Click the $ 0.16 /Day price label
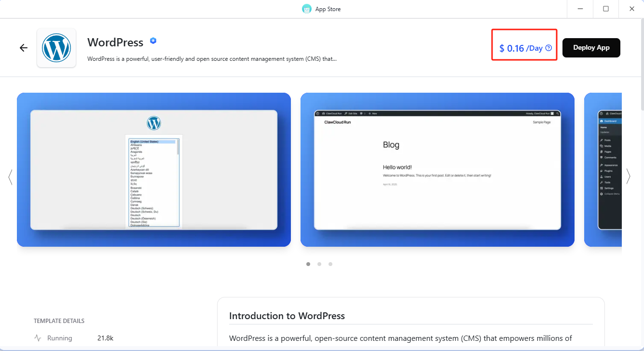Viewport: 644px width, 351px height. click(x=521, y=48)
